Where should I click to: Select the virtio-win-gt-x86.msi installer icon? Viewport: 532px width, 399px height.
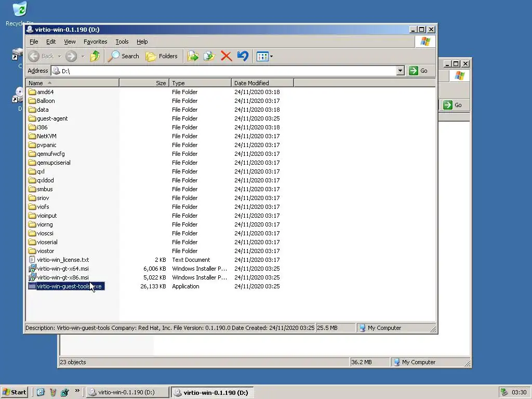32,277
